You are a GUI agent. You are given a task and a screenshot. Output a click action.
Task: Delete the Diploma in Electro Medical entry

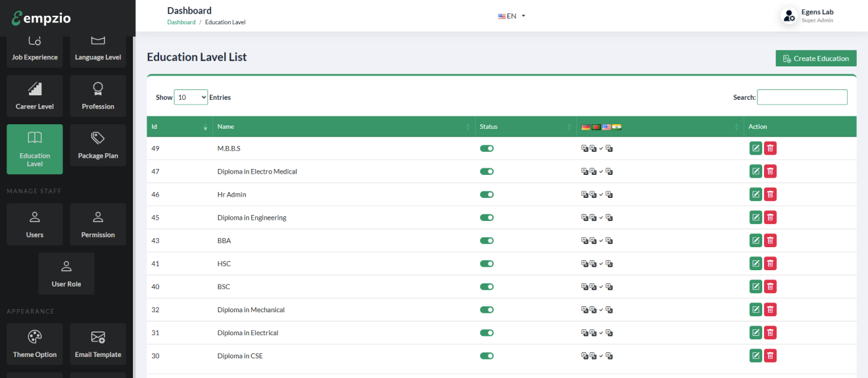pyautogui.click(x=770, y=172)
